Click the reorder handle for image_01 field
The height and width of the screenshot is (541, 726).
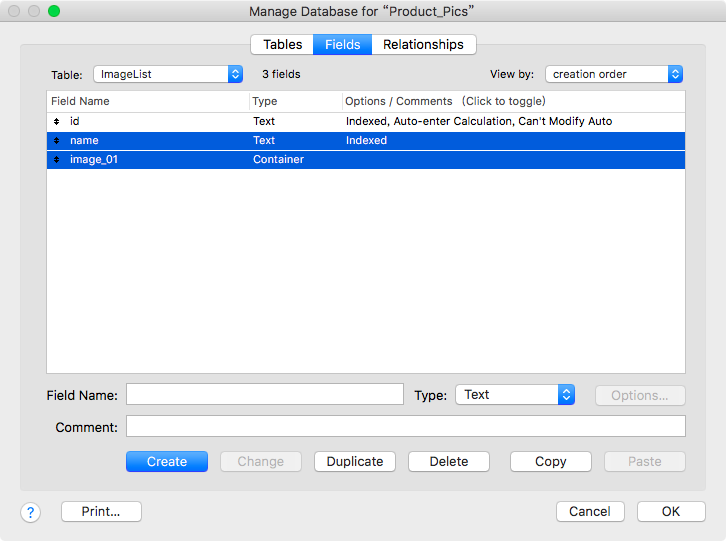tap(56, 159)
